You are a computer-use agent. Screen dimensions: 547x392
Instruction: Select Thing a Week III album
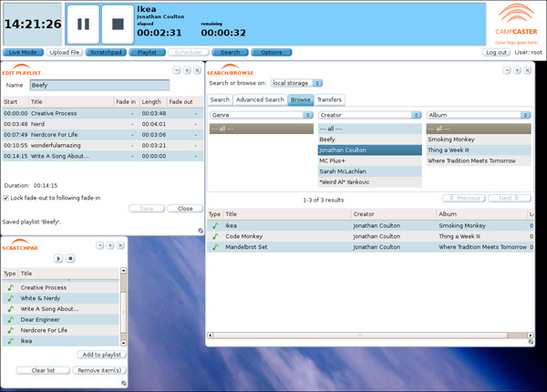[479, 150]
